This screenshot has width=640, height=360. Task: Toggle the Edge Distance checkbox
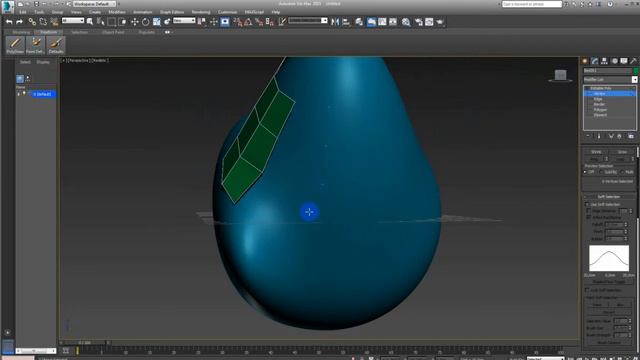click(x=589, y=211)
